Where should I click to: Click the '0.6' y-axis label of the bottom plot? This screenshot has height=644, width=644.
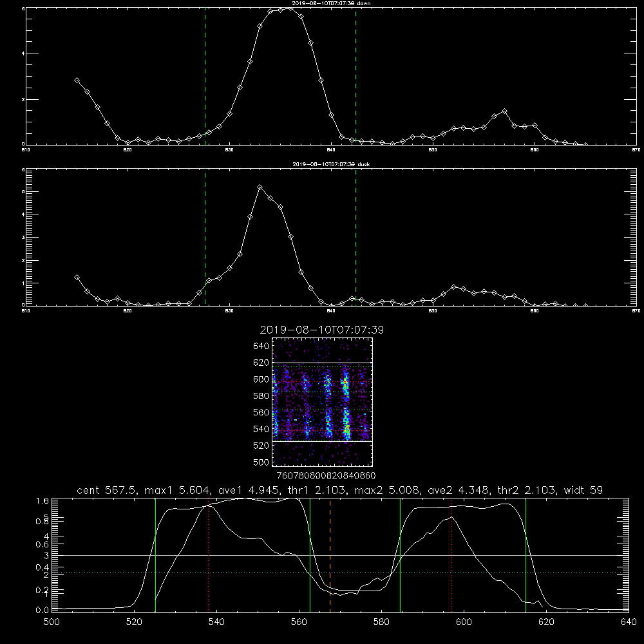coord(43,544)
